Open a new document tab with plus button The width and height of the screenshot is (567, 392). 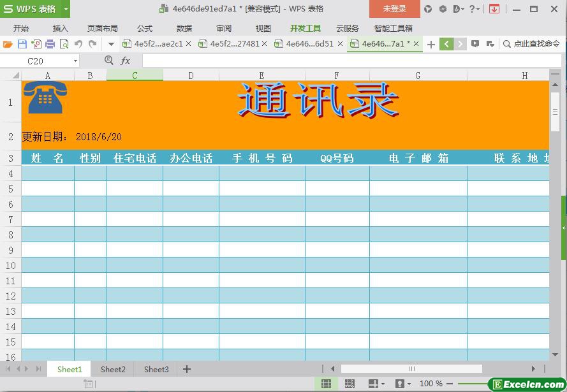[x=431, y=44]
